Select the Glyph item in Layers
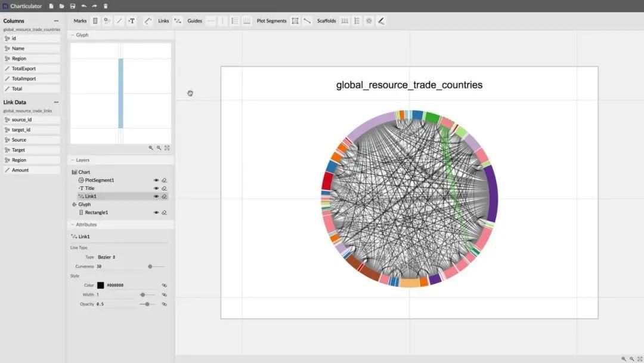Viewport: 644px width, 363px height. tap(84, 204)
